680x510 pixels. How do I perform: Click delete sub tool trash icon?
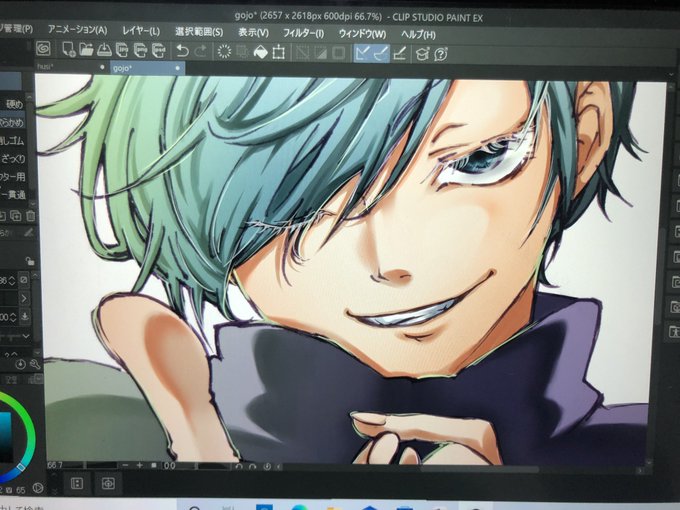click(30, 216)
